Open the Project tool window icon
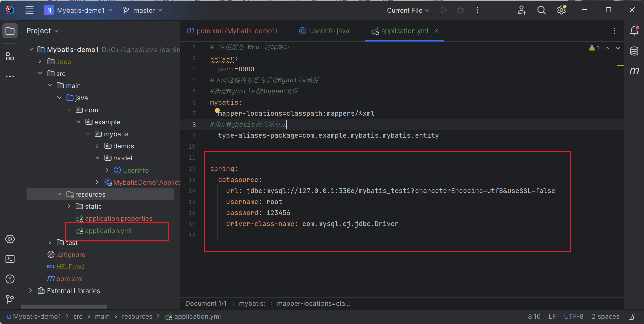This screenshot has width=644, height=324. click(x=10, y=31)
